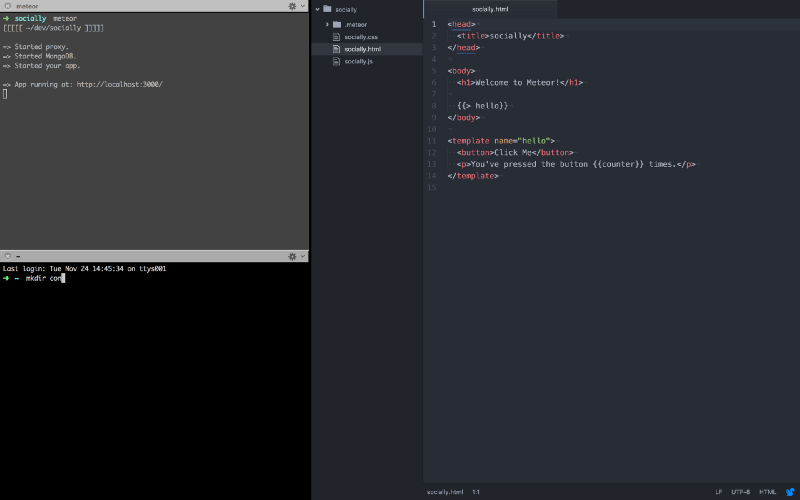Click the socially.css file icon
Image resolution: width=800 pixels, height=500 pixels.
pyautogui.click(x=336, y=37)
